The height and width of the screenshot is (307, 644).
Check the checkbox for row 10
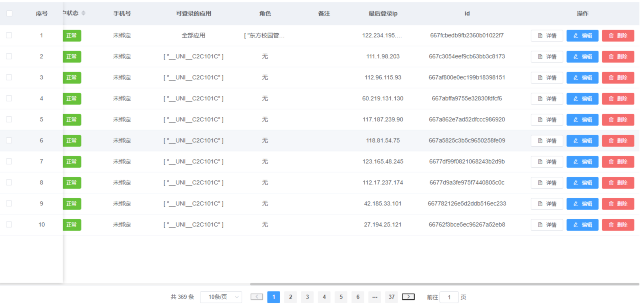point(9,225)
